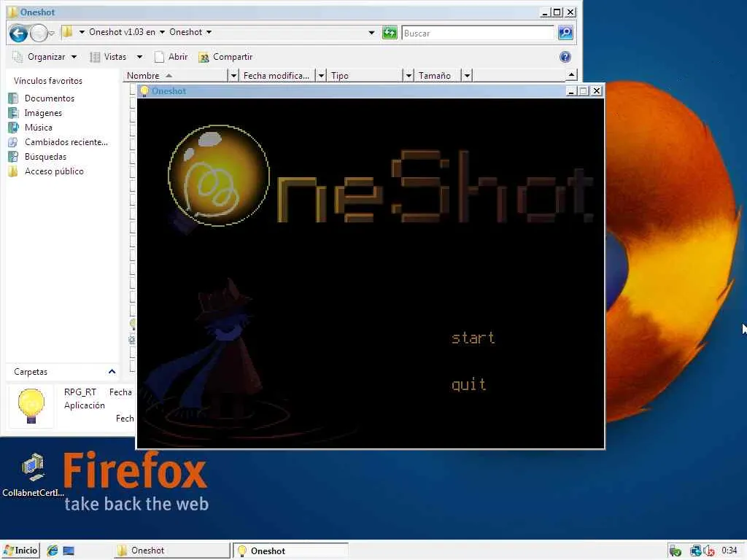
Task: Click the Acceso público folder icon
Action: point(13,171)
